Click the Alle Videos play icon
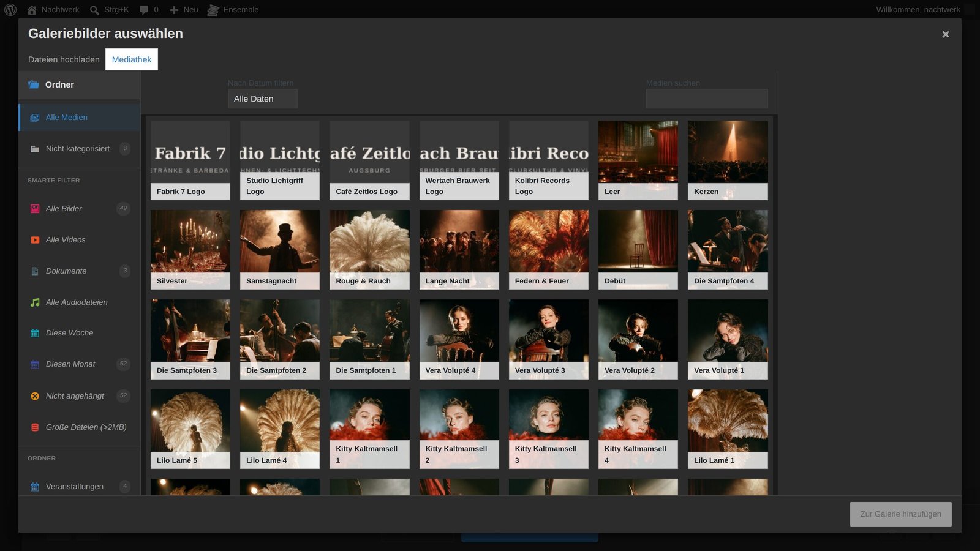The height and width of the screenshot is (551, 980). click(35, 240)
